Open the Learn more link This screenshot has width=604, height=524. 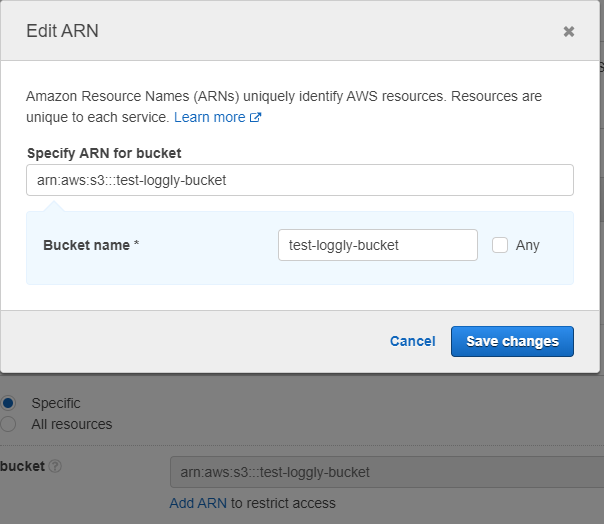click(x=209, y=117)
